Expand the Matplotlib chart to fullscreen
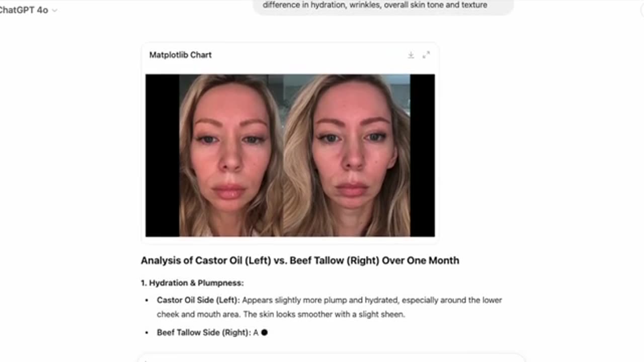This screenshot has height=362, width=644. (426, 55)
